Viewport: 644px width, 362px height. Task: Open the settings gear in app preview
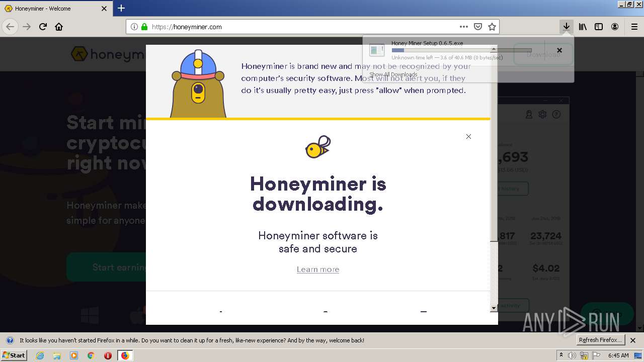542,114
